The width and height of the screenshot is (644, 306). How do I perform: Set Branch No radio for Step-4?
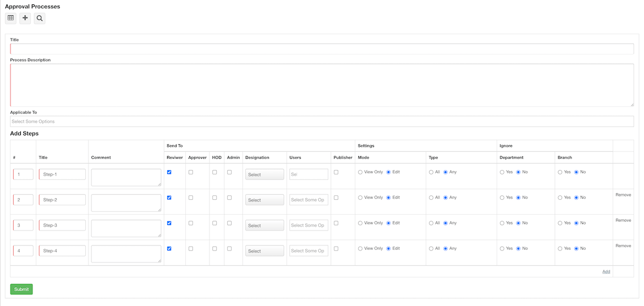point(576,249)
